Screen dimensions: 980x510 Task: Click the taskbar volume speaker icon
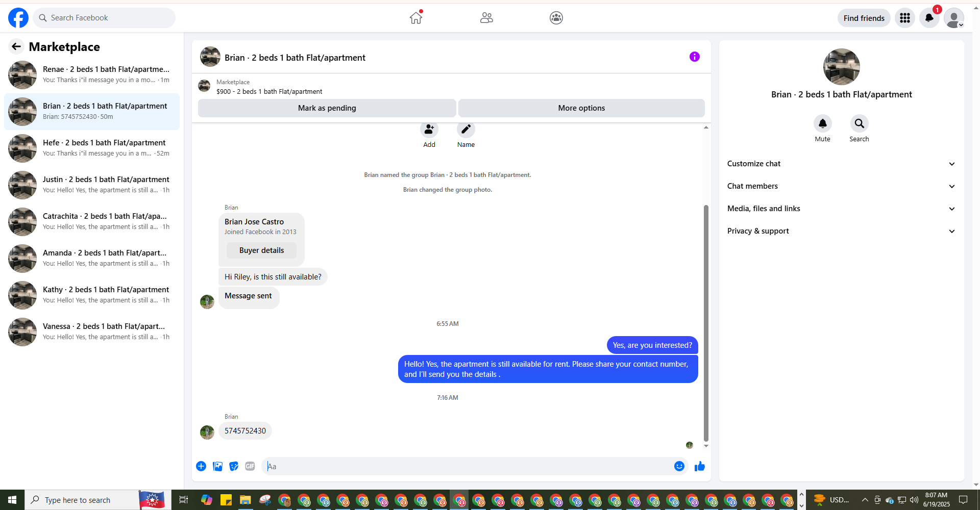point(914,500)
